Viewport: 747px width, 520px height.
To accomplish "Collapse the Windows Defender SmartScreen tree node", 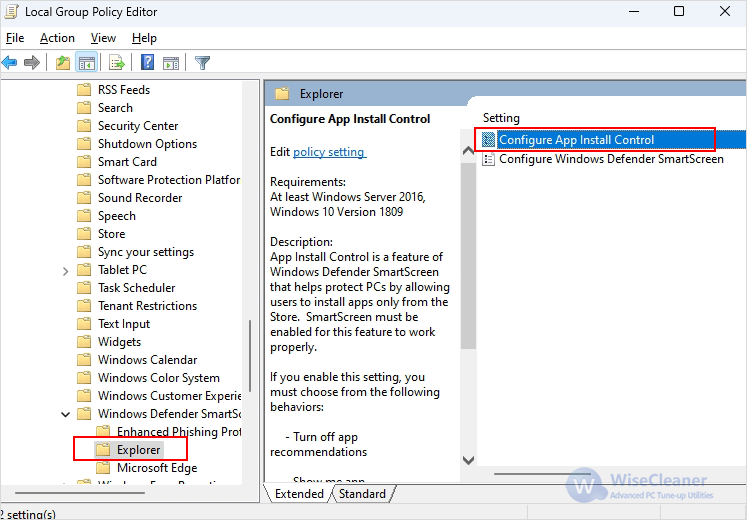I will [x=65, y=414].
